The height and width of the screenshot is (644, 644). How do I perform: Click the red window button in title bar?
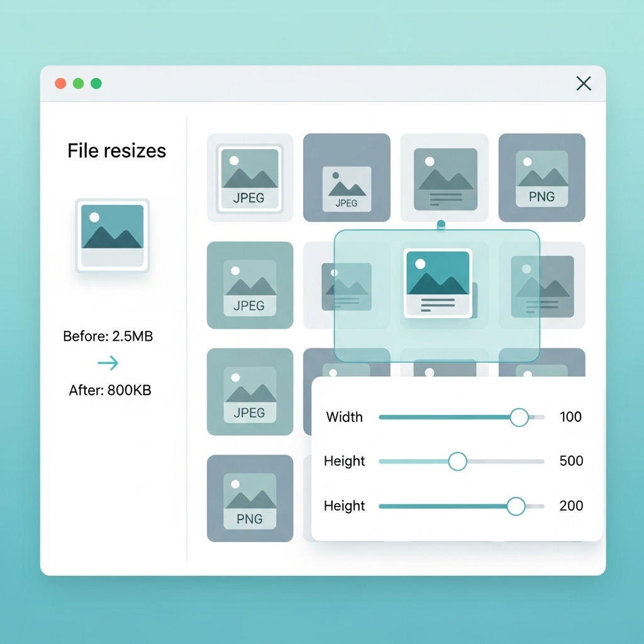point(60,84)
